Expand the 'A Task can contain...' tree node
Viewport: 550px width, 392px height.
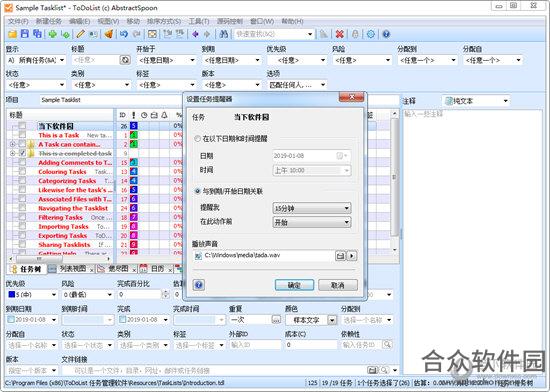[13, 144]
